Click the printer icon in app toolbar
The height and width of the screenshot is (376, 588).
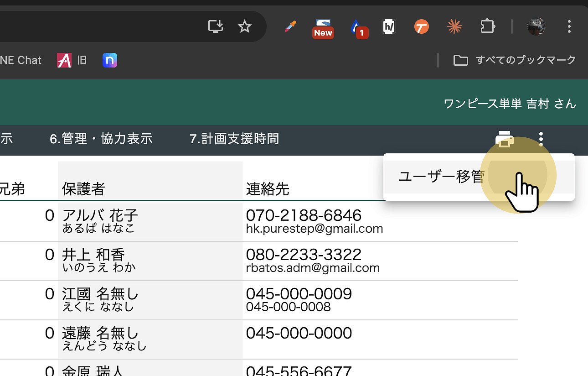coord(504,139)
